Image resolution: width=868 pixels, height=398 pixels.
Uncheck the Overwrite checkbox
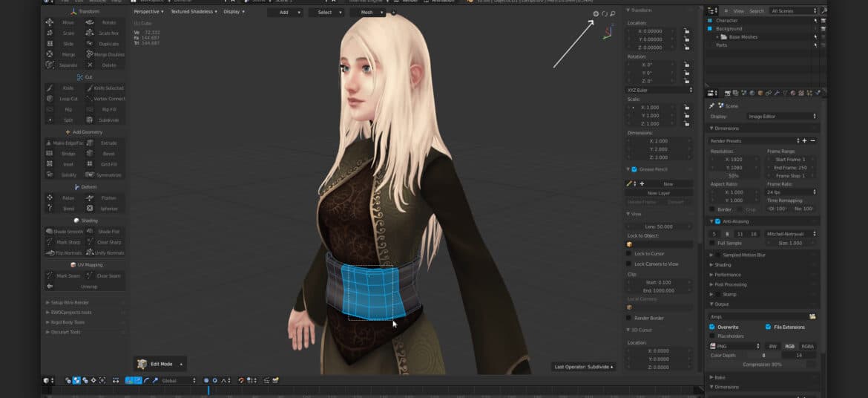[712, 327]
